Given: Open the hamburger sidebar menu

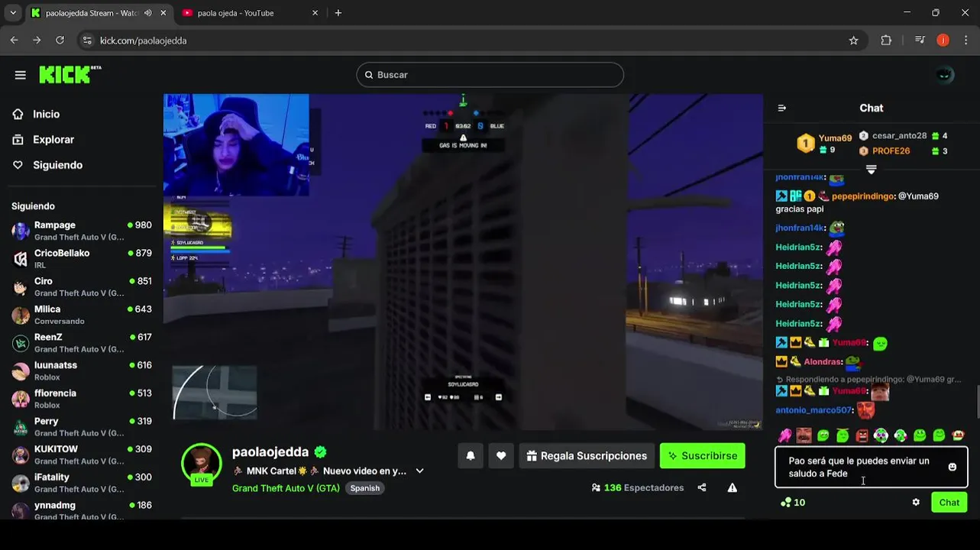Looking at the screenshot, I should coord(21,75).
